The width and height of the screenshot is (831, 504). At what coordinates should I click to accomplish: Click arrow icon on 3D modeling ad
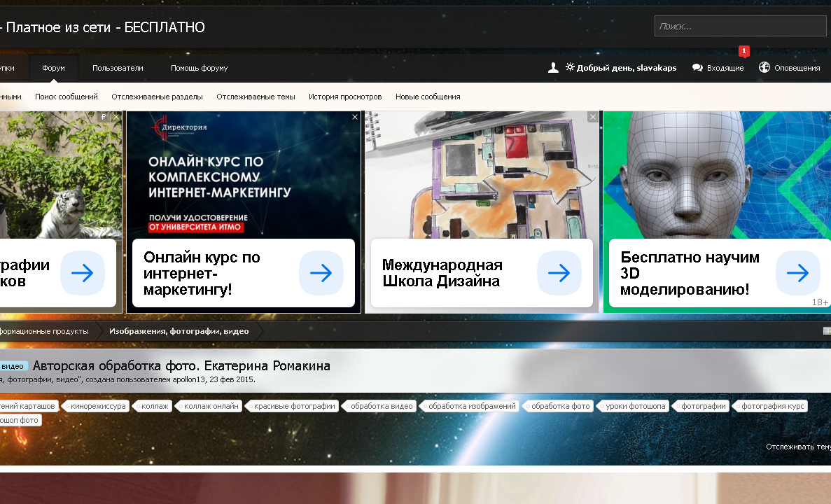[x=797, y=273]
